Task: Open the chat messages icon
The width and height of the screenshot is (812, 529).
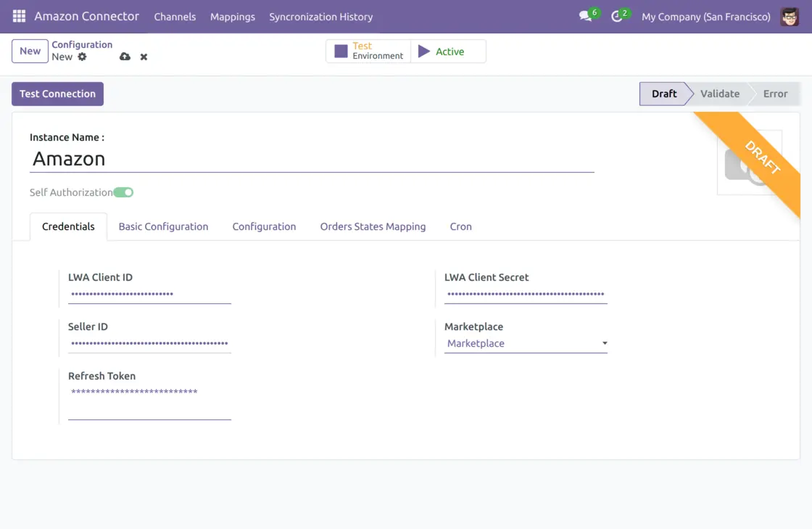Action: point(586,16)
